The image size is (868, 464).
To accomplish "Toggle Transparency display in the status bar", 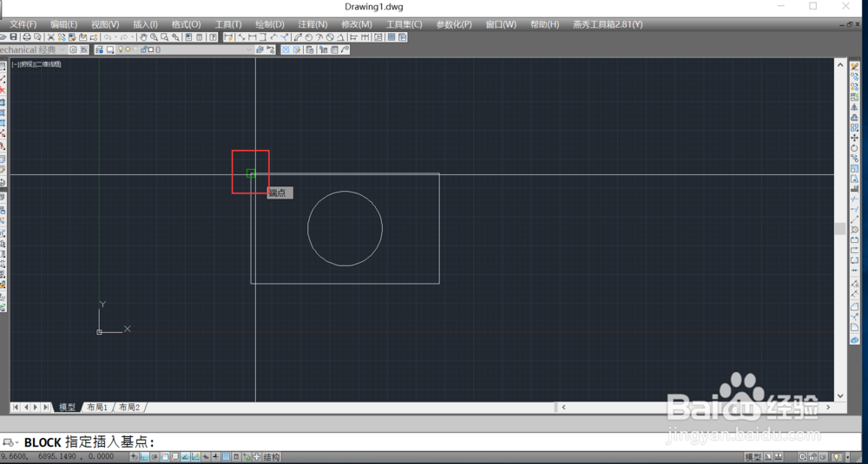I will 226,457.
